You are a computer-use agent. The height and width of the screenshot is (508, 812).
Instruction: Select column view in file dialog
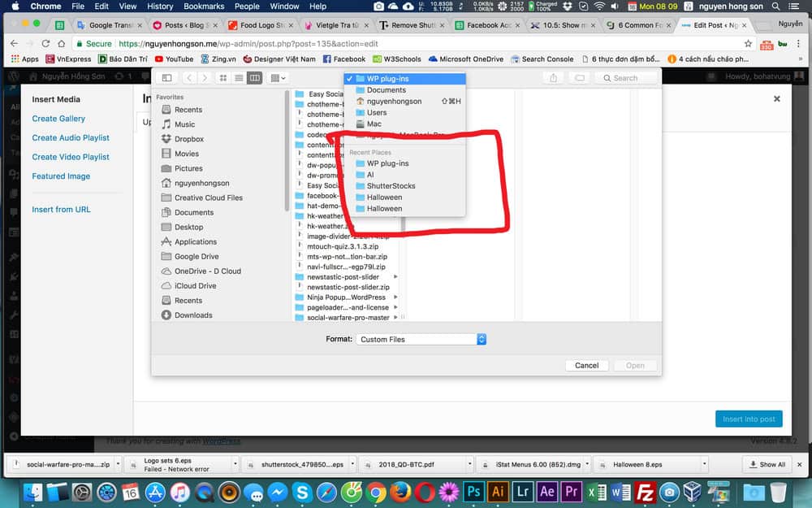point(254,78)
